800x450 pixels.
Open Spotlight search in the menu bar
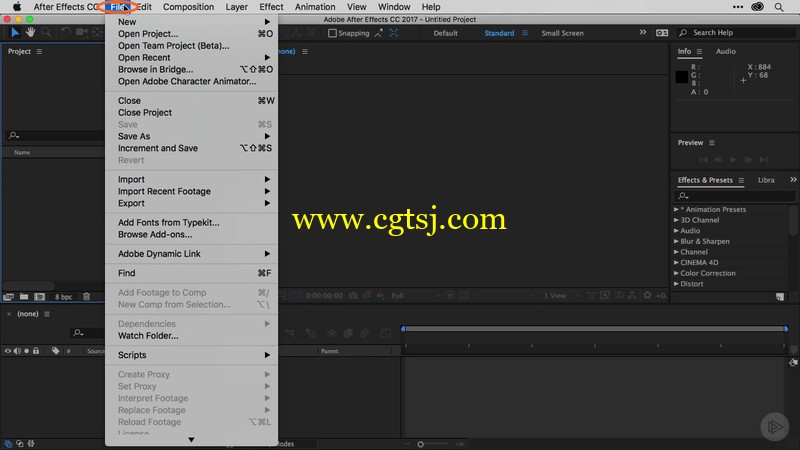779,7
